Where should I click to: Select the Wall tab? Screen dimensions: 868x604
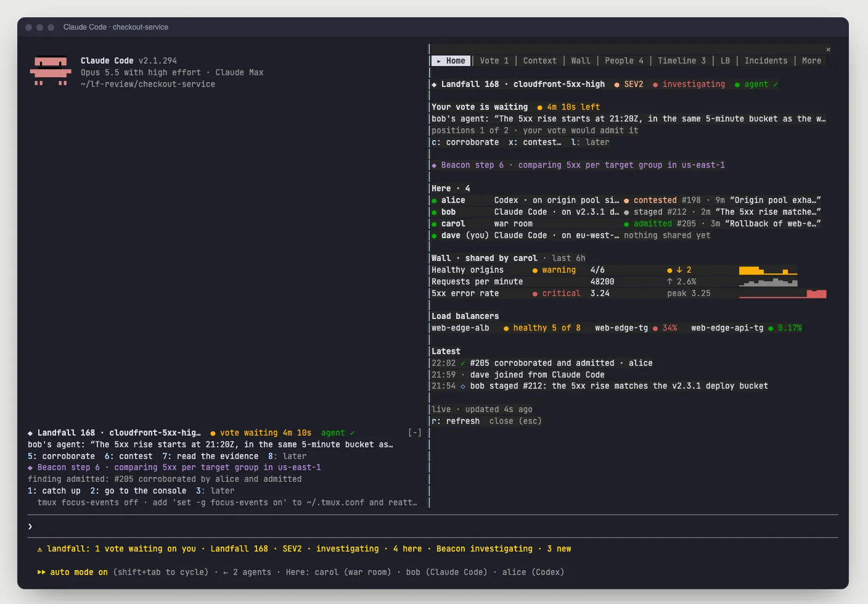581,61
